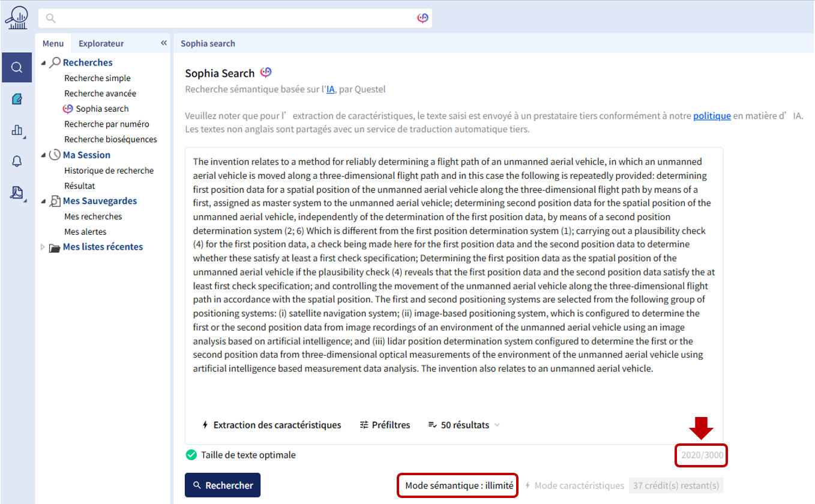Click the Sophia icon inside the top search bar
The width and height of the screenshot is (815, 504).
click(x=422, y=18)
